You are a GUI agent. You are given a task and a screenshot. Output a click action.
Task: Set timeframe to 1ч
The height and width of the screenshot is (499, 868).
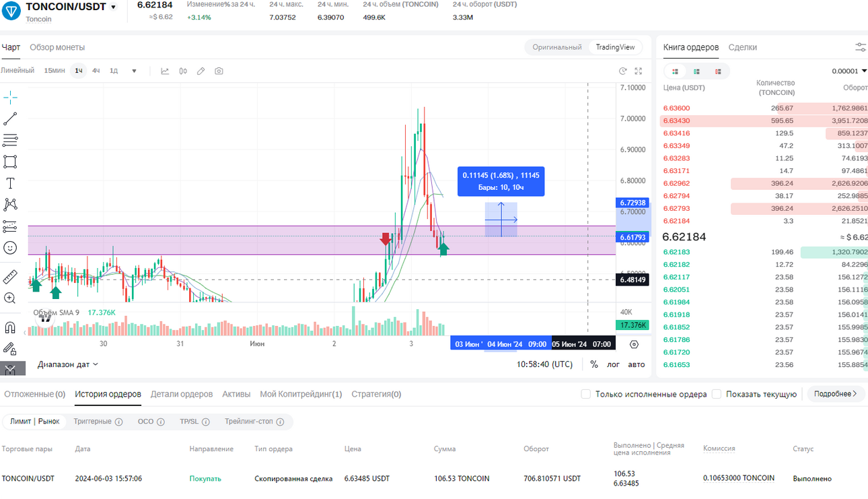(79, 71)
